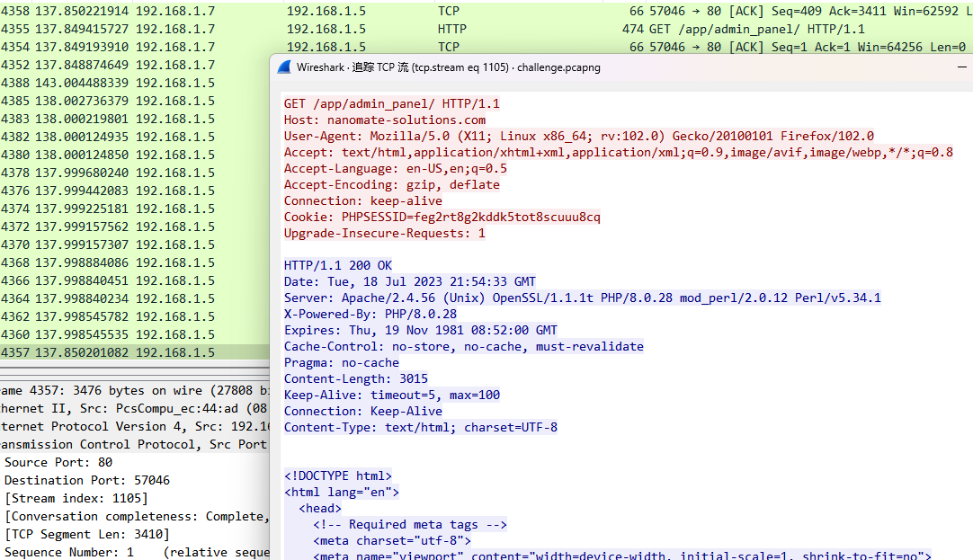Collapse the Transmission Control Protocol tree item
This screenshot has width=973, height=560.
point(135,445)
